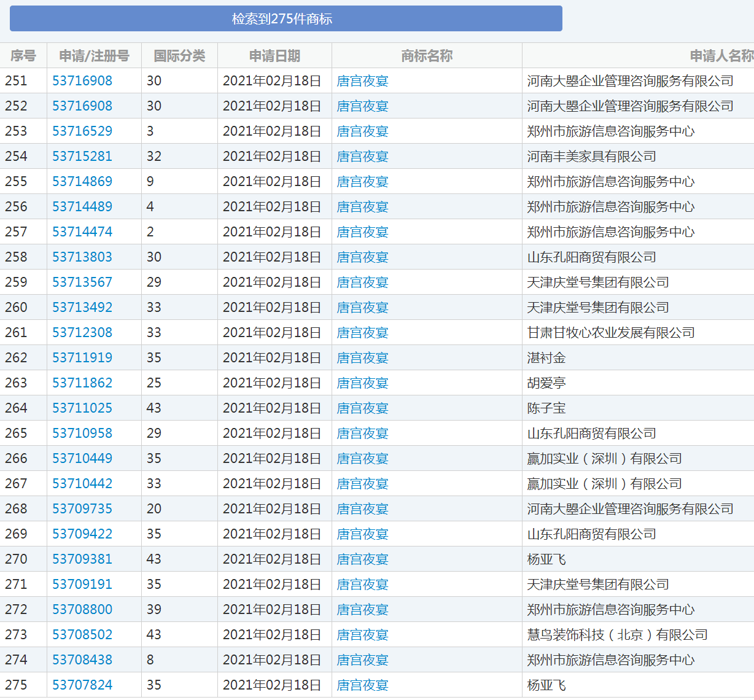Select applicant 慧鸟装饰科技（北京）有限公司
The image size is (754, 700).
point(618,634)
